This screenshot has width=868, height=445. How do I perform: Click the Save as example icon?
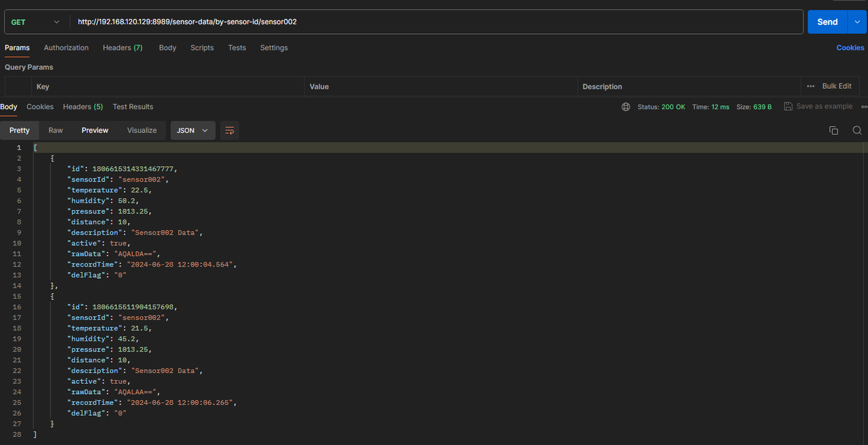(788, 107)
